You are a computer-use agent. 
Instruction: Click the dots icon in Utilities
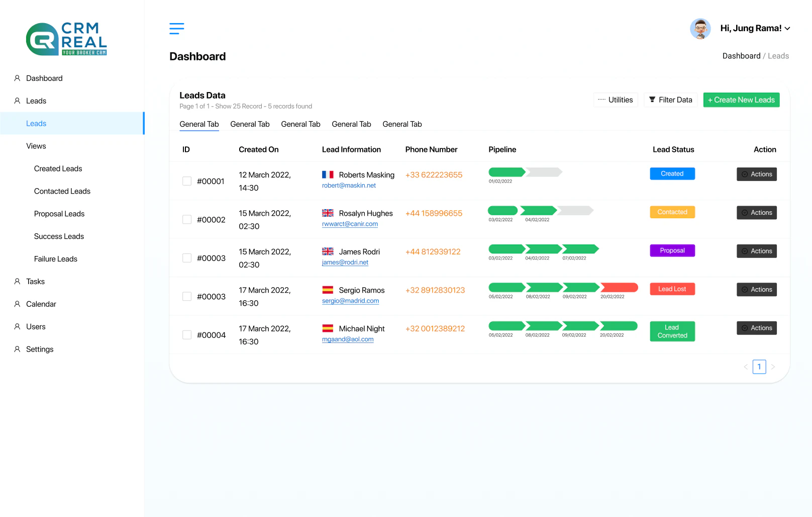pyautogui.click(x=601, y=100)
